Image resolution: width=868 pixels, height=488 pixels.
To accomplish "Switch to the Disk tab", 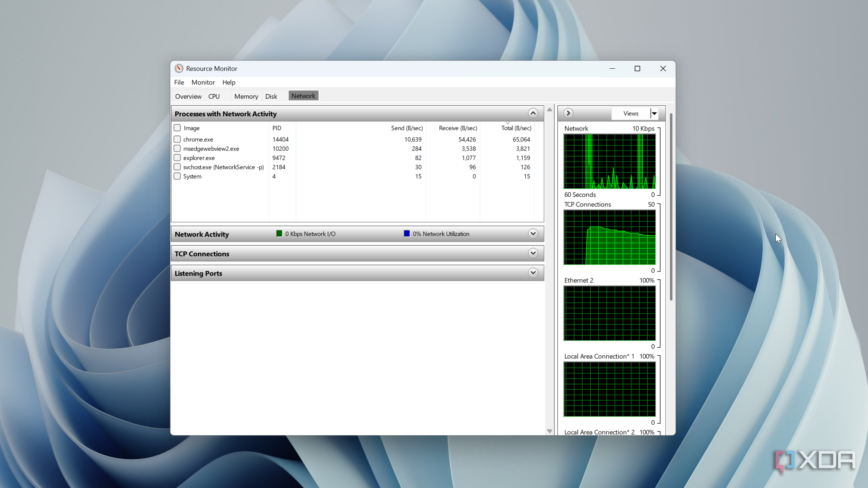I will (x=271, y=97).
